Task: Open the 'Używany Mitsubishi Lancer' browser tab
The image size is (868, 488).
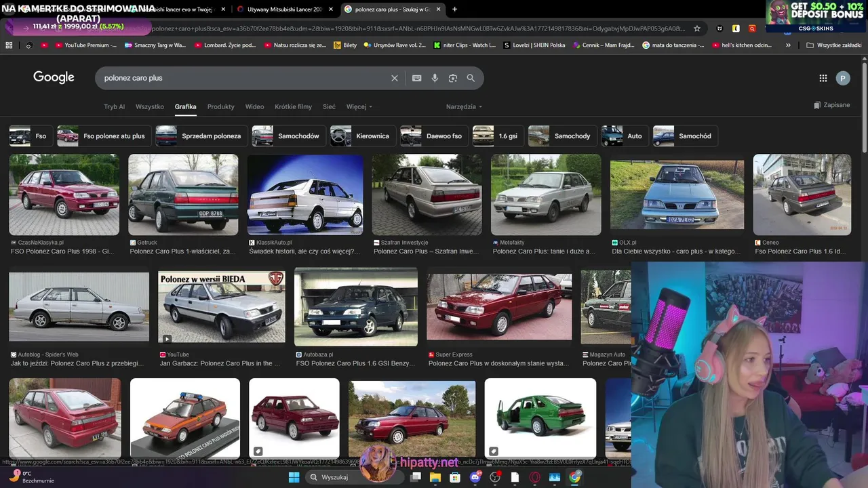Action: point(285,9)
